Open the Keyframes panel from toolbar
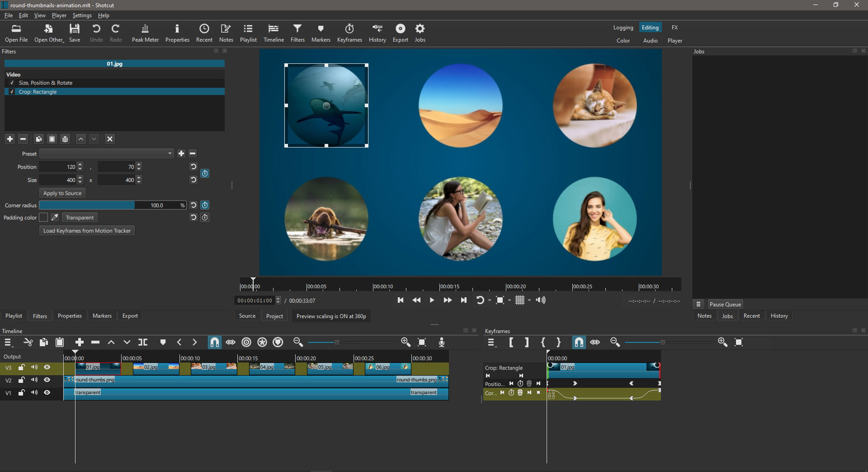Screen dimensions: 868x472 click(x=349, y=33)
